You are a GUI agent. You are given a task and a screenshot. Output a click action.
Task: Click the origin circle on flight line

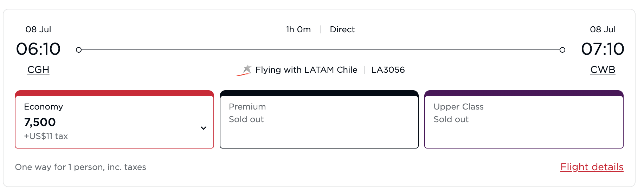[x=79, y=50]
